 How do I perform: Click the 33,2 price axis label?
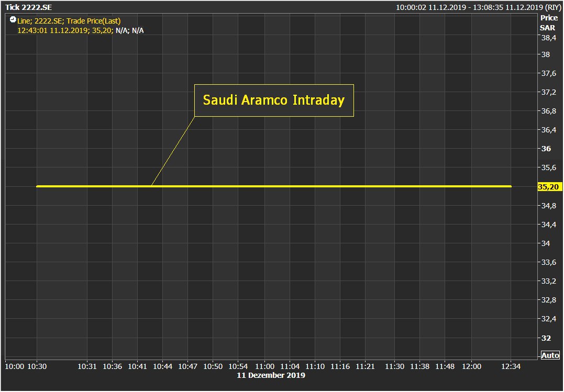(x=548, y=281)
